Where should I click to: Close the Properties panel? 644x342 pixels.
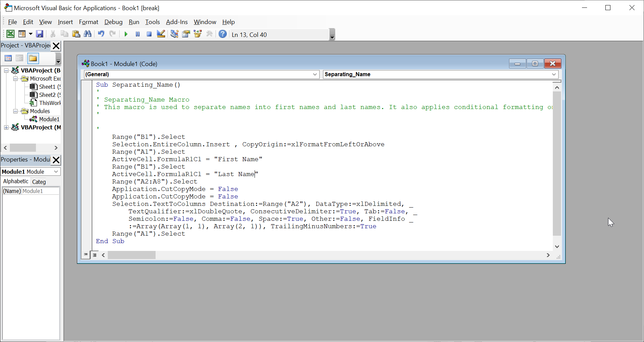(56, 160)
